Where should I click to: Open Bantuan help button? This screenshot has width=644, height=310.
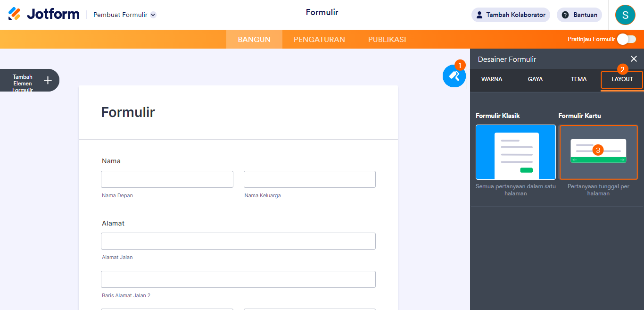579,15
